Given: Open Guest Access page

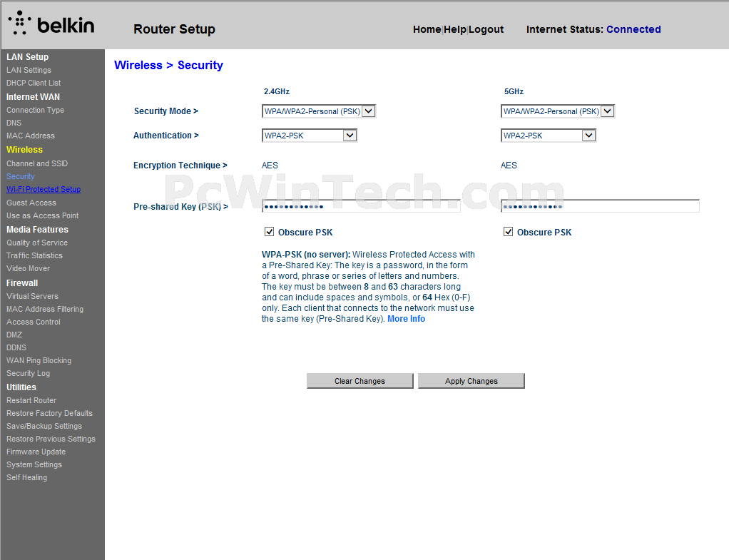Looking at the screenshot, I should 31,203.
